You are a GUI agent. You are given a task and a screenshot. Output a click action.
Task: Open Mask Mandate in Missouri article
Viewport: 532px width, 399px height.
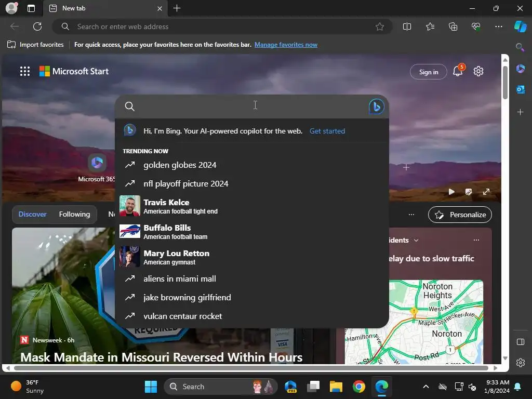(161, 357)
